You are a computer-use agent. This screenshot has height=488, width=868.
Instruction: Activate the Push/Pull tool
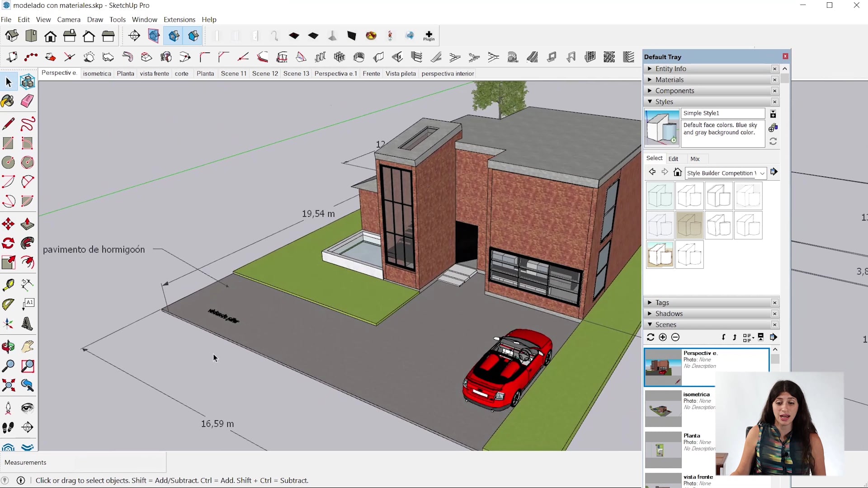click(27, 224)
